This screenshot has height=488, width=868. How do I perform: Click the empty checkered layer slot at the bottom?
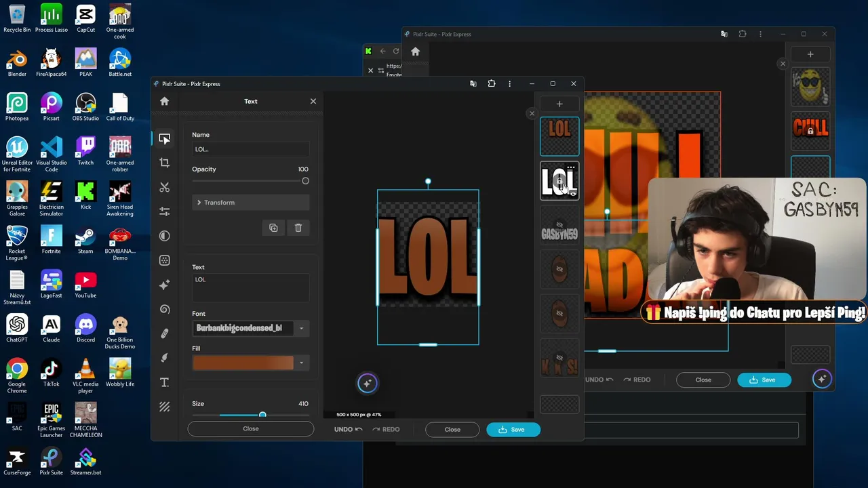pyautogui.click(x=559, y=405)
